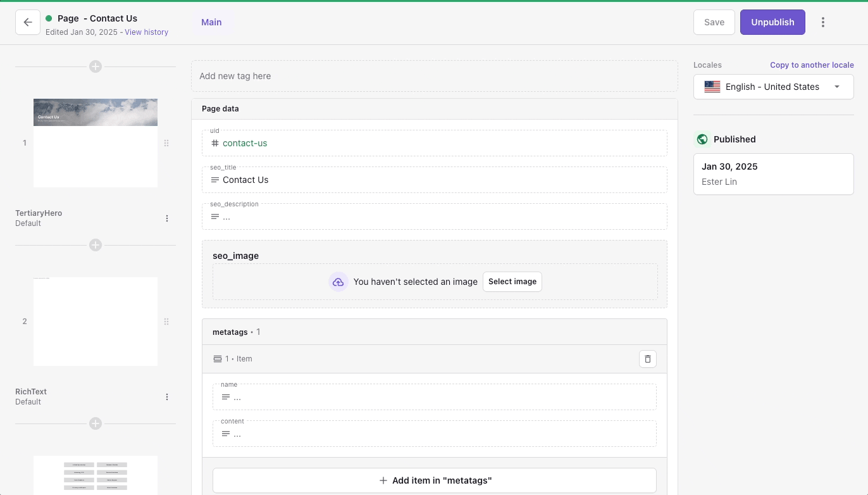The width and height of the screenshot is (868, 495).
Task: Add slice below RichText with plus icon
Action: 96,423
